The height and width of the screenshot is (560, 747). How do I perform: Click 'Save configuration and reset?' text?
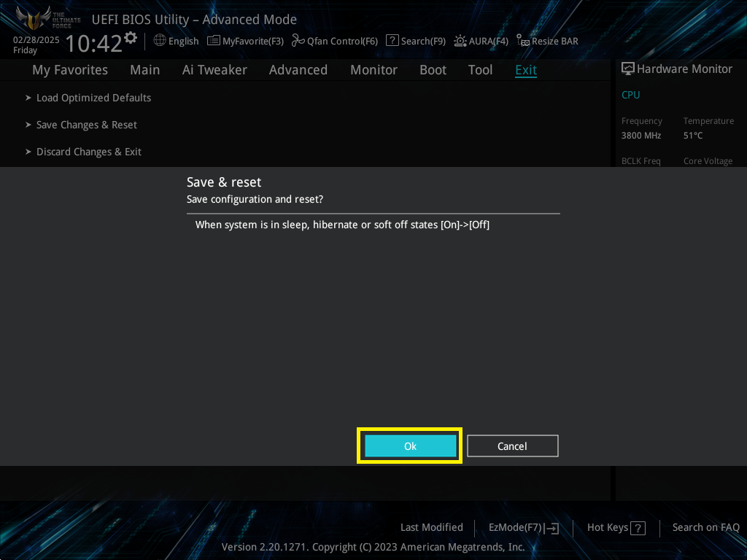coord(255,199)
